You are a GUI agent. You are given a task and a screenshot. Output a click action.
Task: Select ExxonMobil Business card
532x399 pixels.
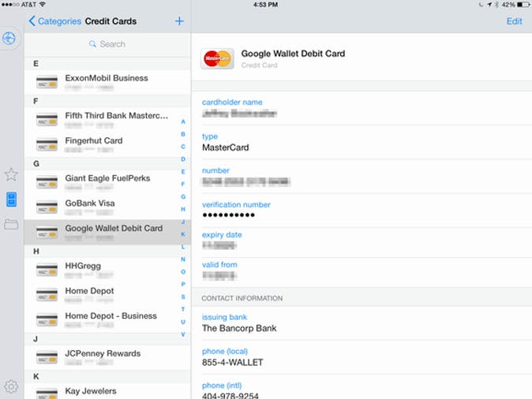(x=107, y=82)
